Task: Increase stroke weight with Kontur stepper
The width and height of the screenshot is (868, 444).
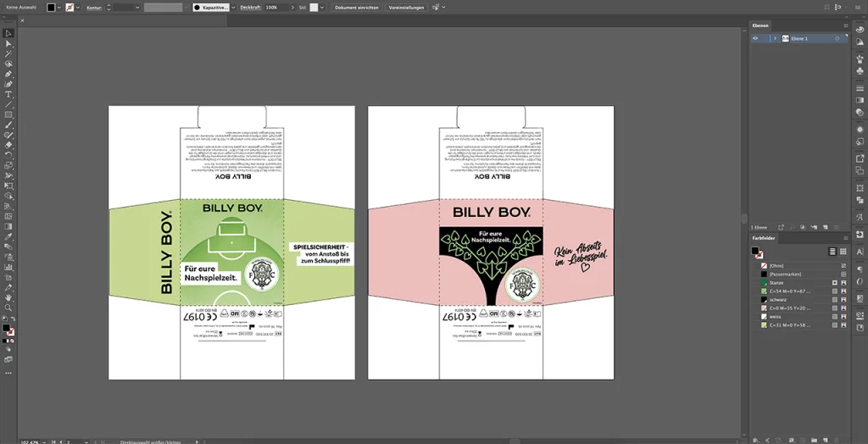Action: click(x=108, y=6)
